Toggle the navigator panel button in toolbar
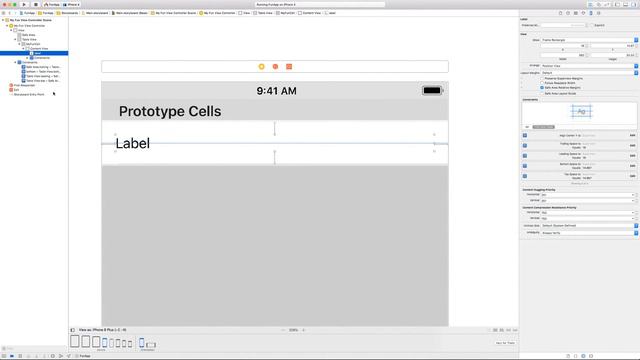This screenshot has height=360, width=640. pos(618,4)
